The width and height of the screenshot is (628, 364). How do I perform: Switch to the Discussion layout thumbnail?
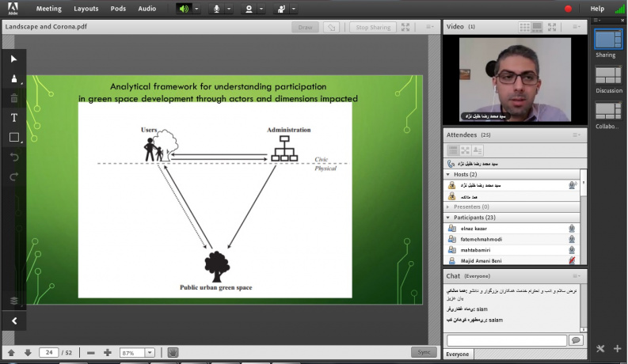click(x=608, y=75)
